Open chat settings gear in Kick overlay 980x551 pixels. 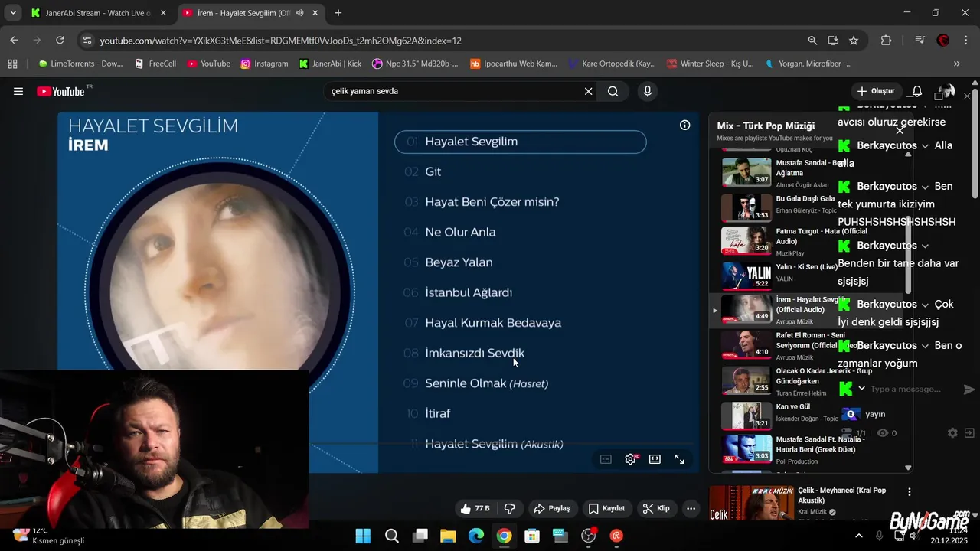[952, 433]
